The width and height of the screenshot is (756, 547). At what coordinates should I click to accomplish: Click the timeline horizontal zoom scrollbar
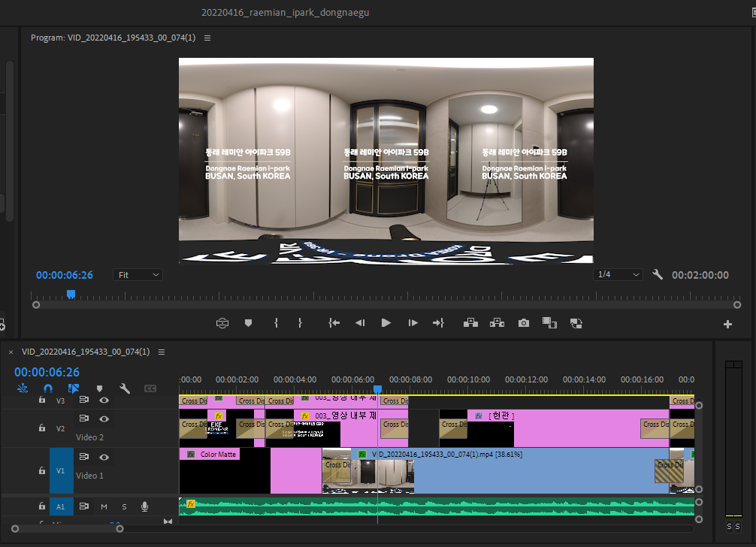coord(67,529)
